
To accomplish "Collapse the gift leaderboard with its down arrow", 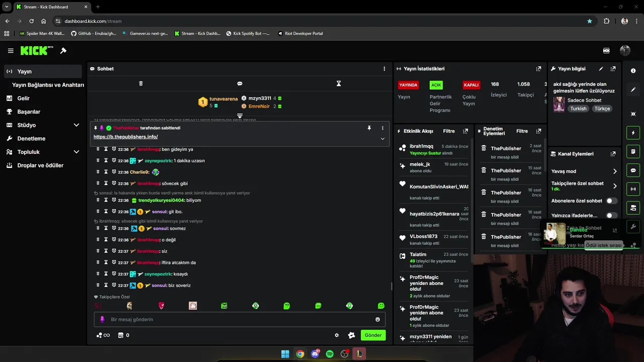I will click(x=240, y=116).
